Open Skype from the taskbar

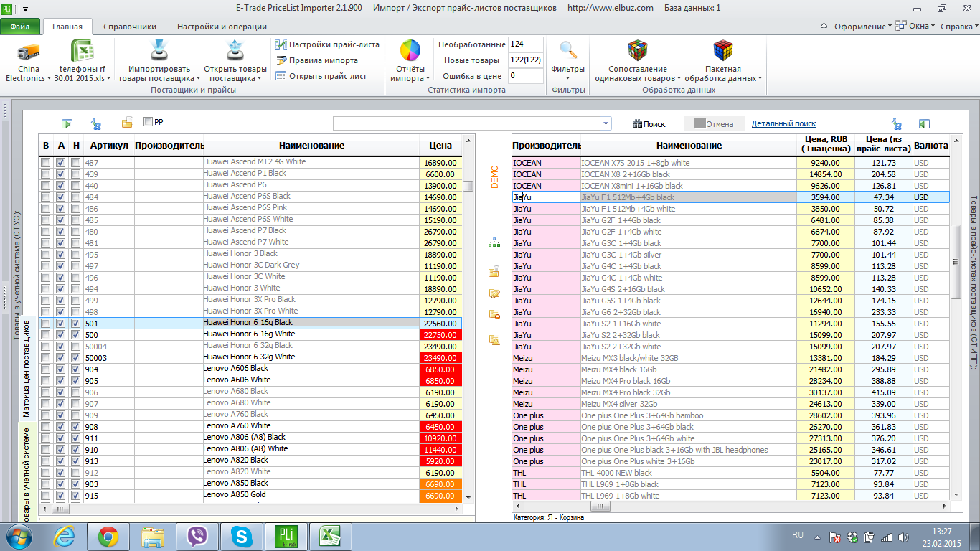[x=242, y=537]
